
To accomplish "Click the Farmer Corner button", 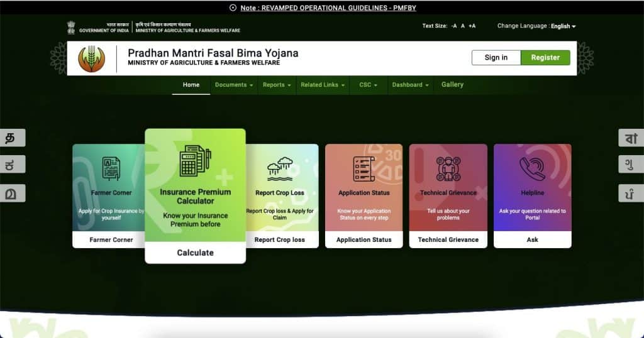I will tap(111, 239).
